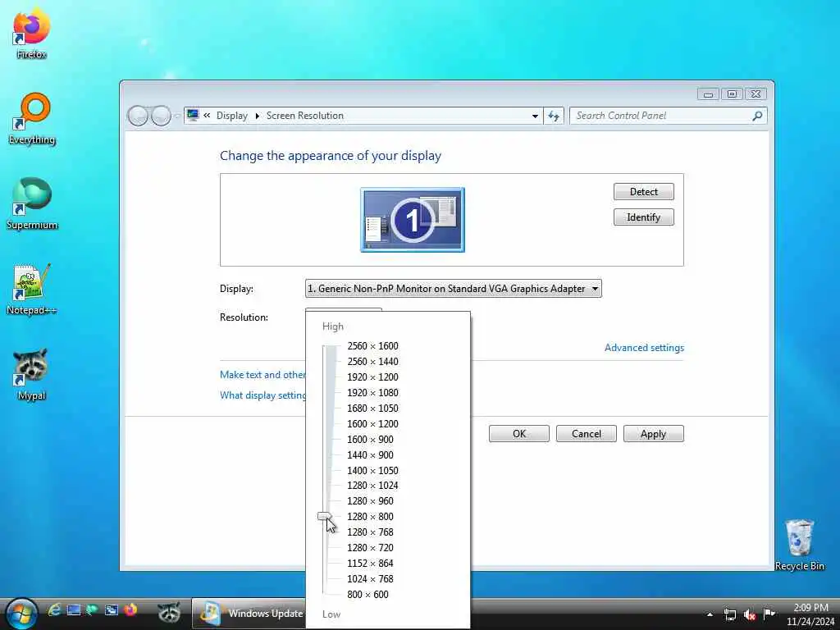
Task: Select 1680 × 1050 resolution
Action: (372, 409)
